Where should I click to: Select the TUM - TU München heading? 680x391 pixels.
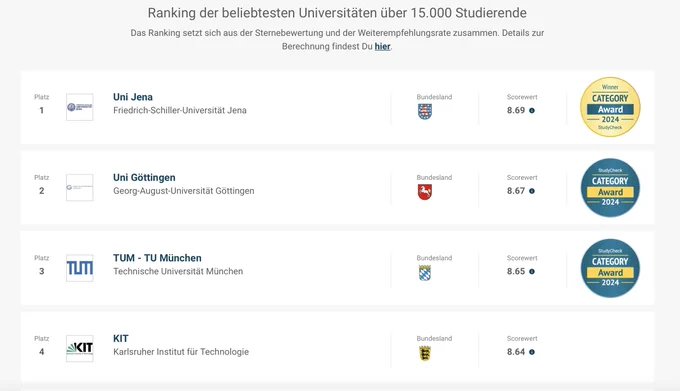click(x=157, y=258)
